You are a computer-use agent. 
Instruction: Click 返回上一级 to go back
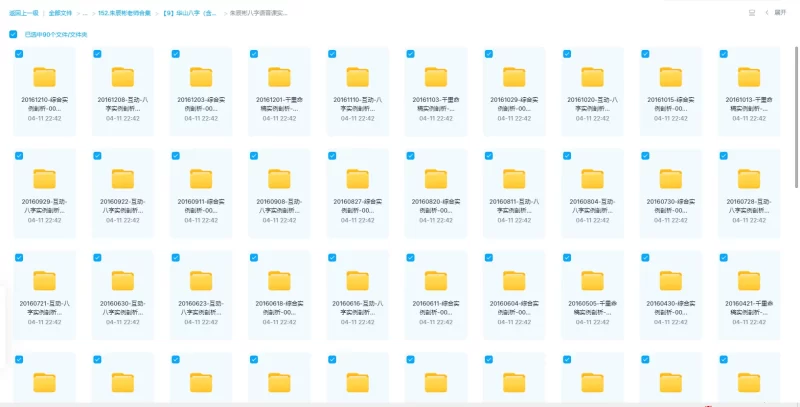24,13
